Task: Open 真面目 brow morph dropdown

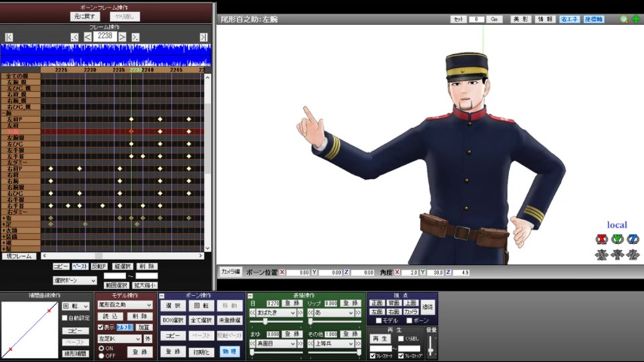Action: tap(276, 343)
